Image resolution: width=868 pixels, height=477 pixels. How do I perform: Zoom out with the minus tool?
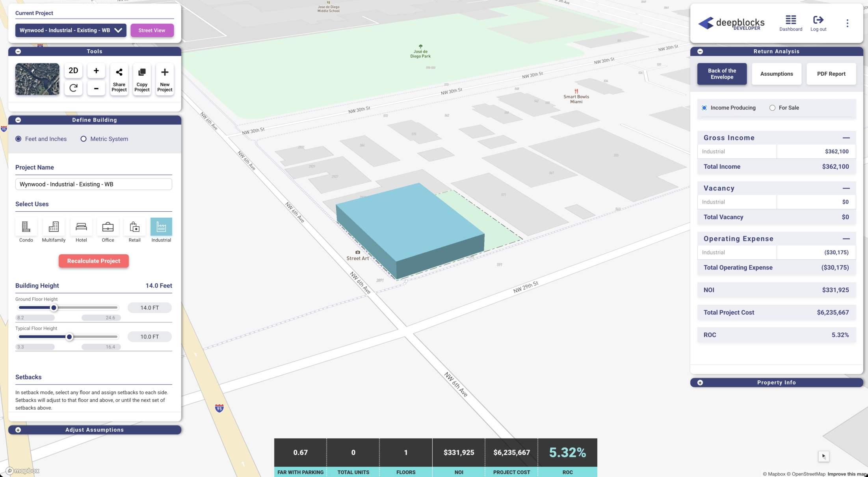click(x=96, y=88)
